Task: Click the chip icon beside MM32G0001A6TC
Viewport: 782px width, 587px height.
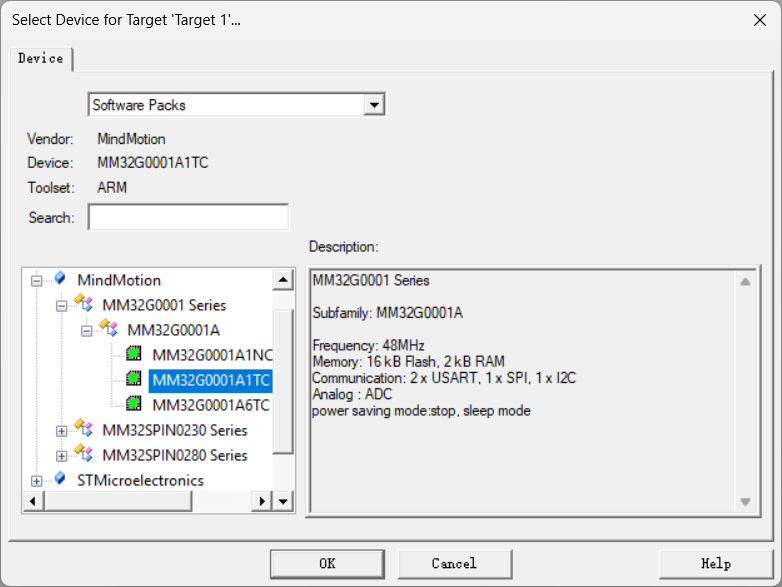Action: point(133,405)
